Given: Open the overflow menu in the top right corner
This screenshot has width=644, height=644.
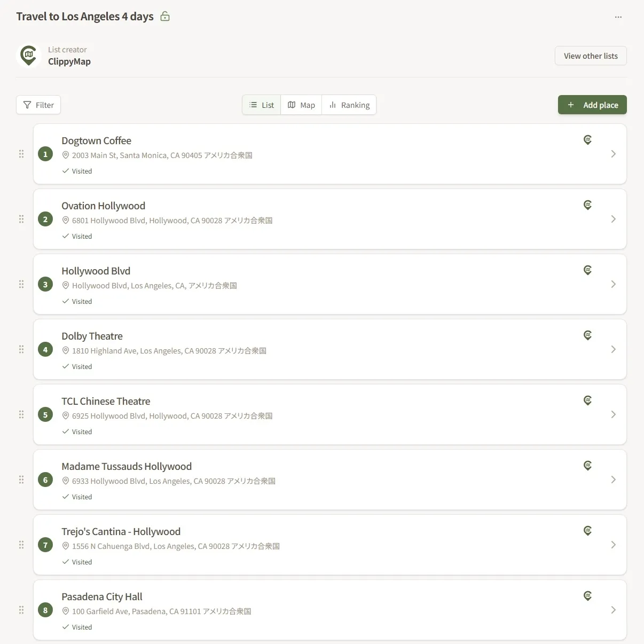Looking at the screenshot, I should (618, 17).
